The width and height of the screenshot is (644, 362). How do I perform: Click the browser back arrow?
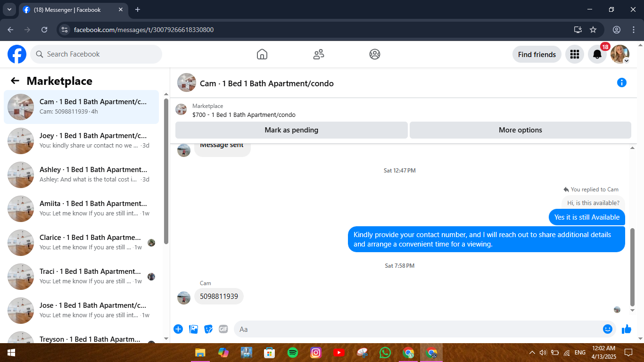click(x=10, y=30)
